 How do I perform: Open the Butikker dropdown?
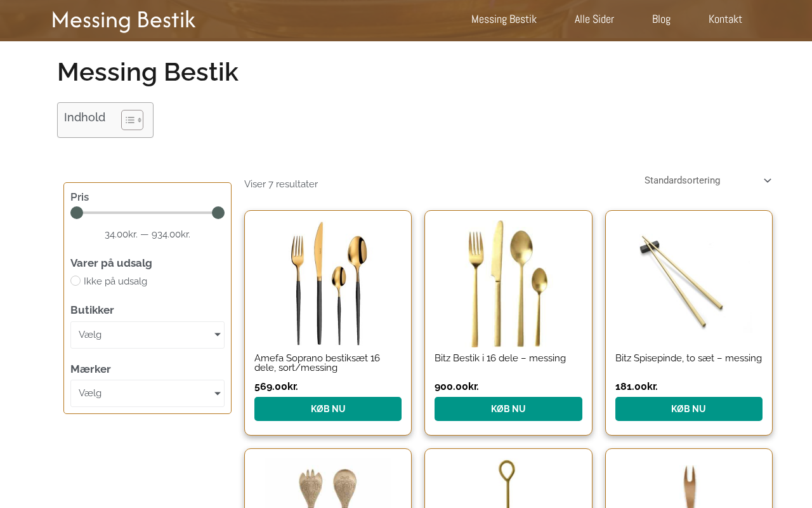click(x=147, y=335)
